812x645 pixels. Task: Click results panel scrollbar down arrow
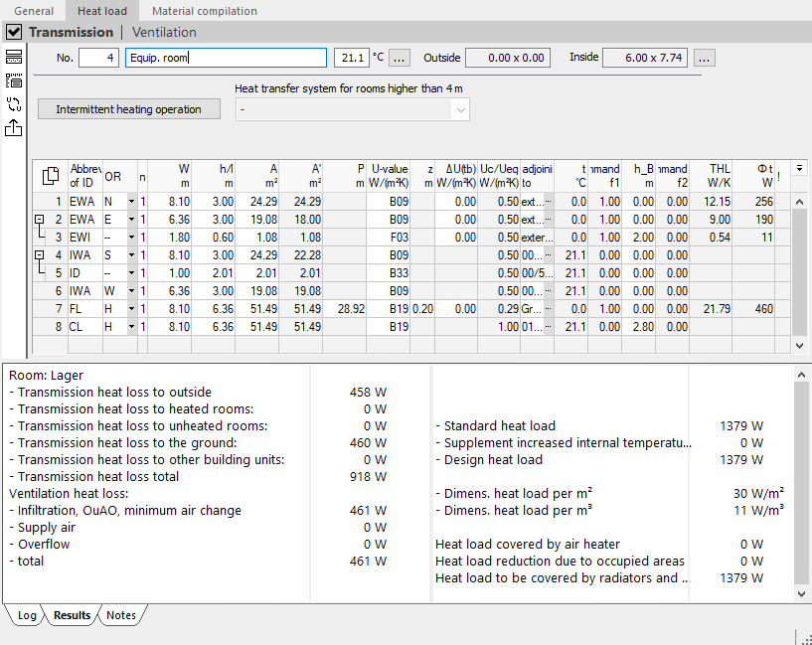[801, 593]
